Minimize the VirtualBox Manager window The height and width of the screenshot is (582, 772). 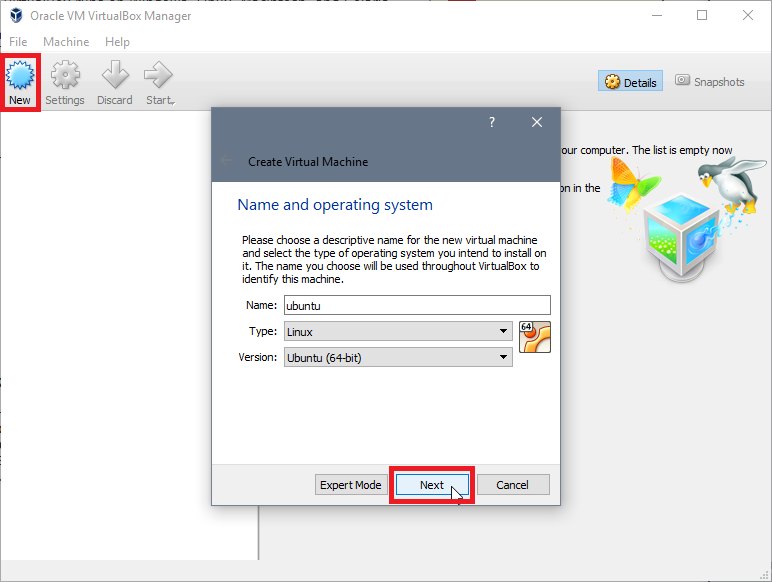pos(657,15)
